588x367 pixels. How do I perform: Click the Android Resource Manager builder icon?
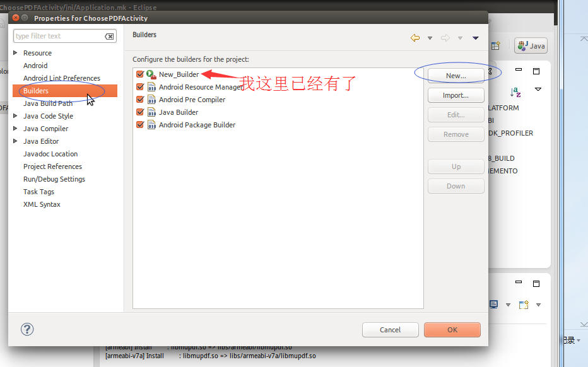pos(151,87)
